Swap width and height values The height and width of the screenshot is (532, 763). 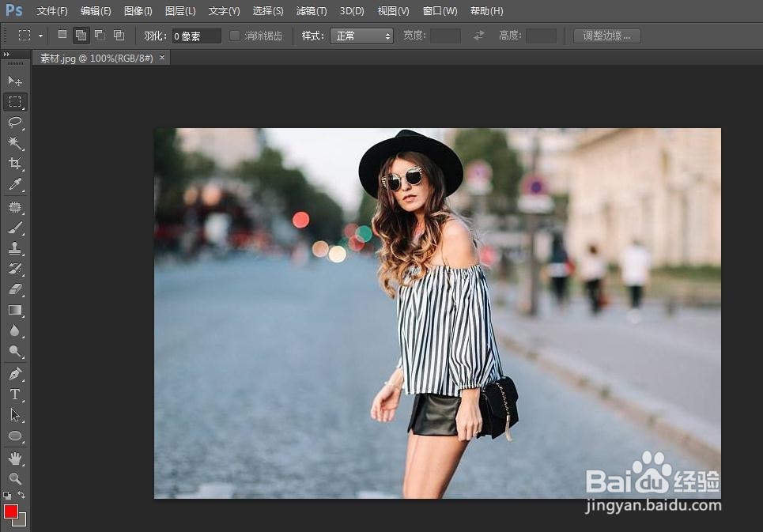tap(479, 35)
